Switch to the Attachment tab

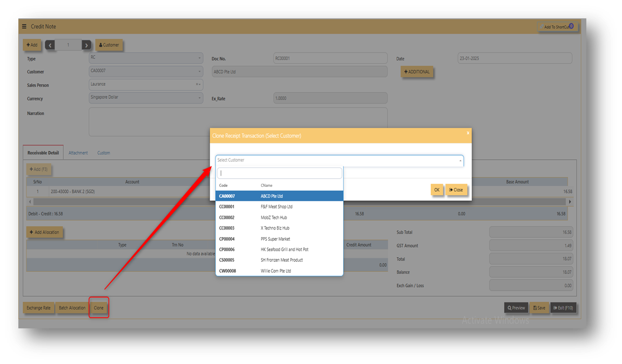78,153
